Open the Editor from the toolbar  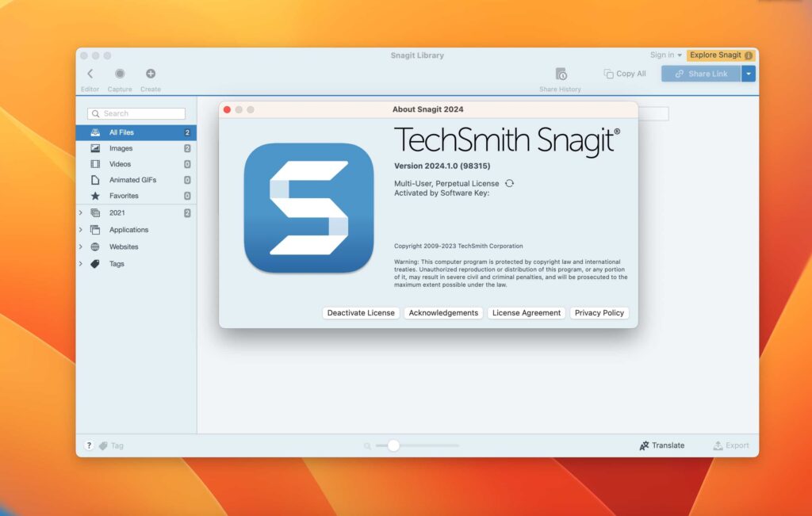pyautogui.click(x=90, y=75)
